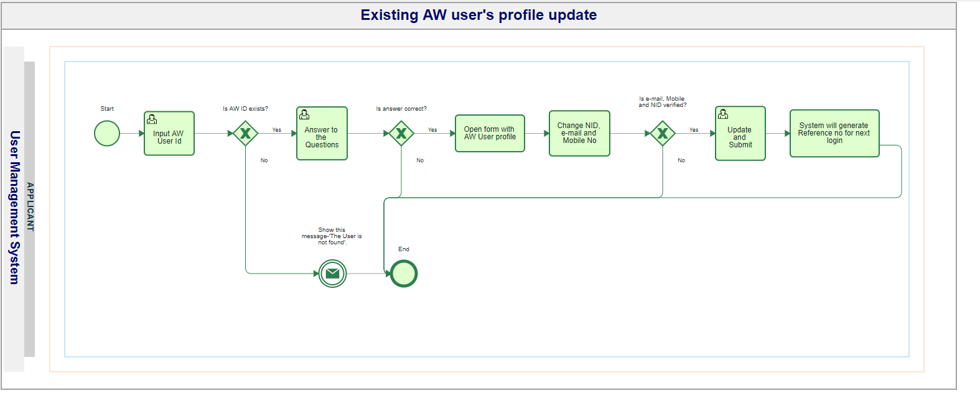980x406 pixels.
Task: Click the diagram title 'Existing AW user's profile update'
Action: (478, 15)
